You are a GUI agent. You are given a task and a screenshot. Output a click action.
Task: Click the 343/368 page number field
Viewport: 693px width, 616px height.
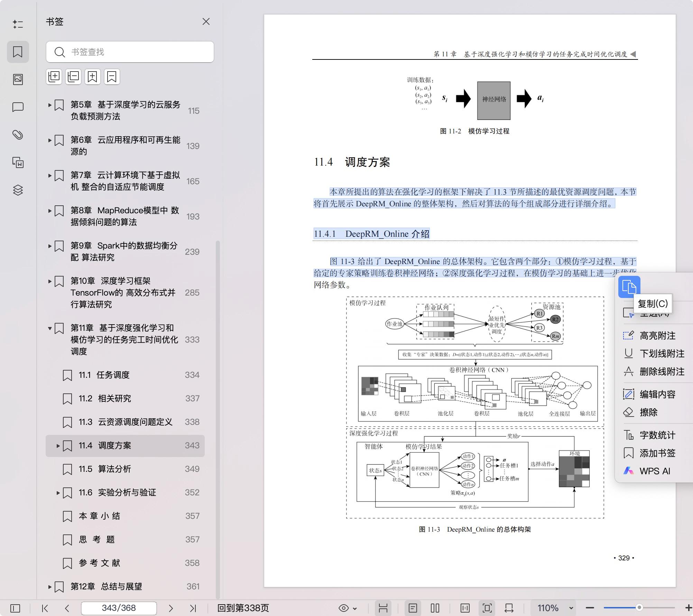119,608
